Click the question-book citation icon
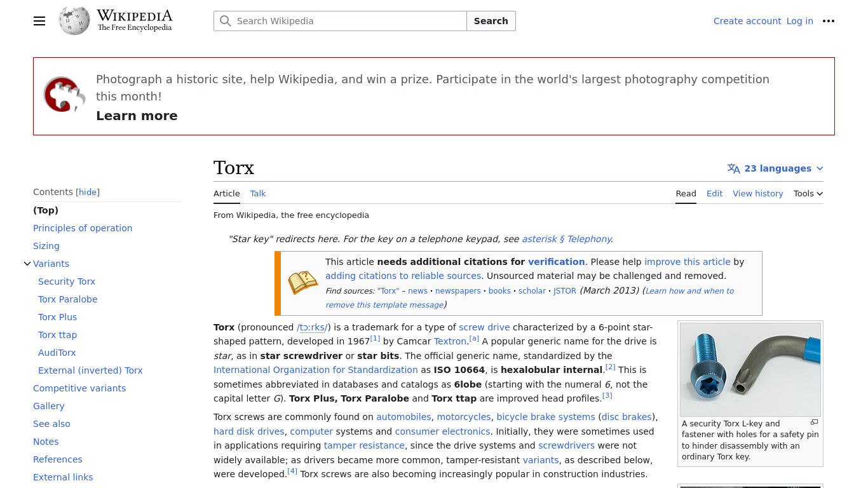 [303, 283]
